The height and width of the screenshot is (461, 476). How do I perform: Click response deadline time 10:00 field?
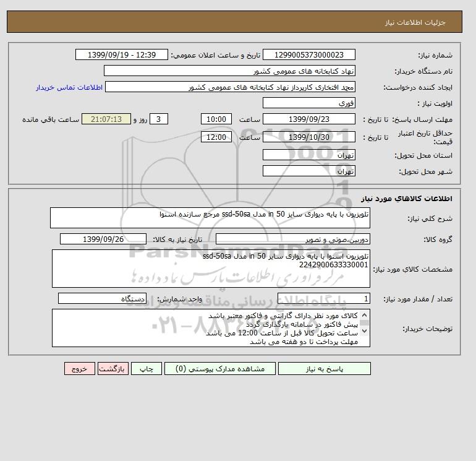[216, 119]
